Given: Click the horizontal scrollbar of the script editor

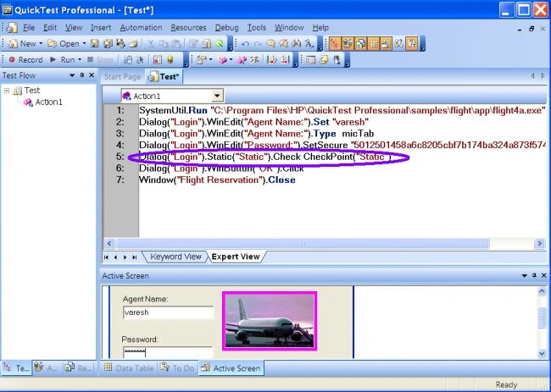Looking at the screenshot, I should pyautogui.click(x=303, y=243).
